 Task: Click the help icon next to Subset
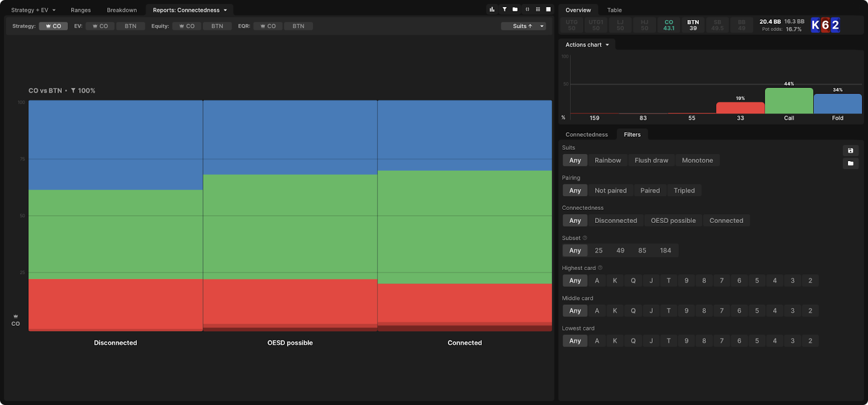[x=585, y=238]
